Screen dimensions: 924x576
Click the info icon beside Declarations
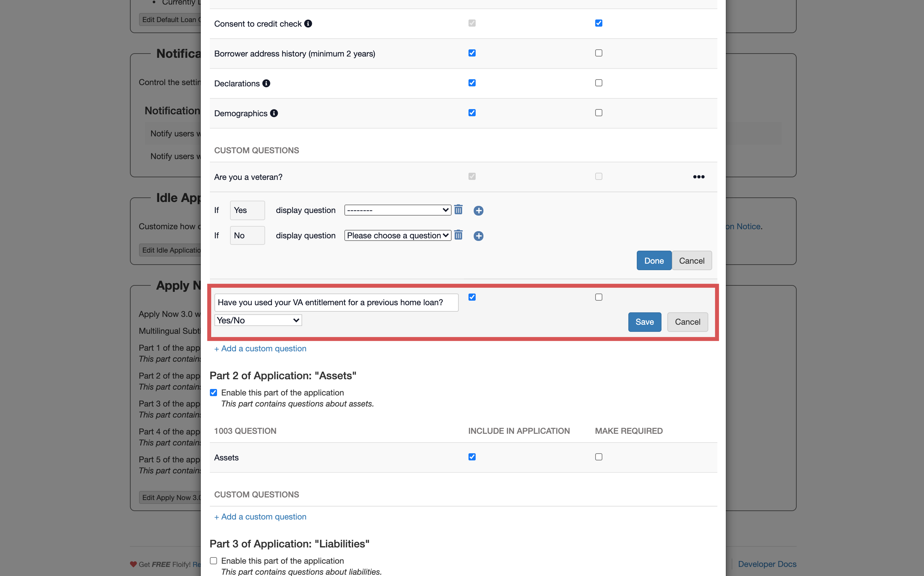266,83
